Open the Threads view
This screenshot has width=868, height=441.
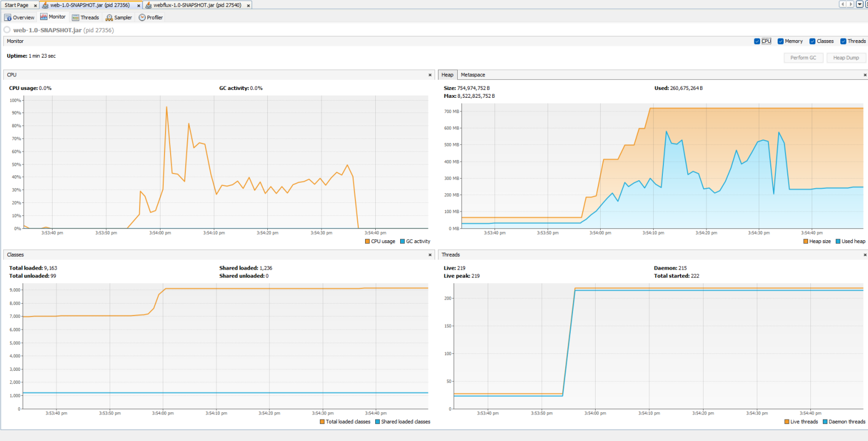[x=85, y=17]
